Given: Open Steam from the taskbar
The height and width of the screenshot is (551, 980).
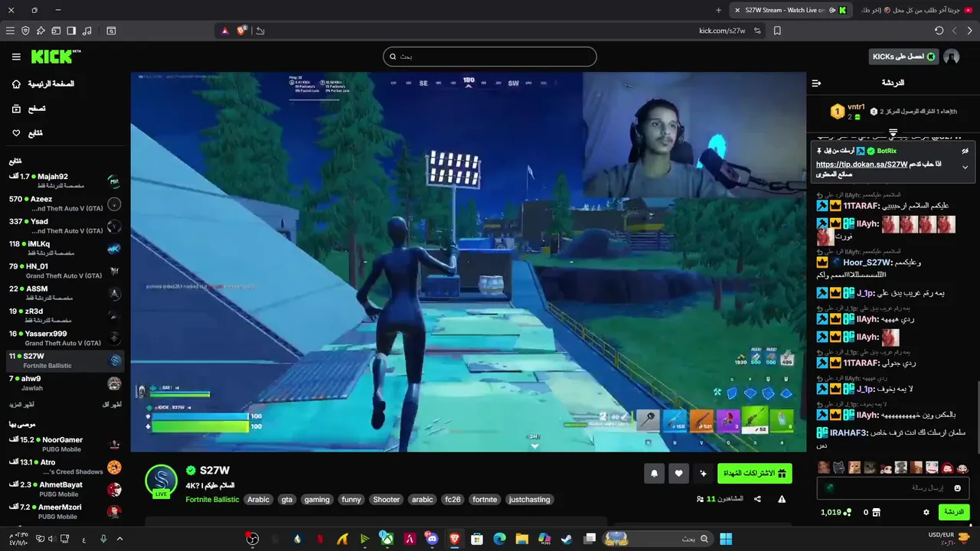Looking at the screenshot, I should [566, 539].
